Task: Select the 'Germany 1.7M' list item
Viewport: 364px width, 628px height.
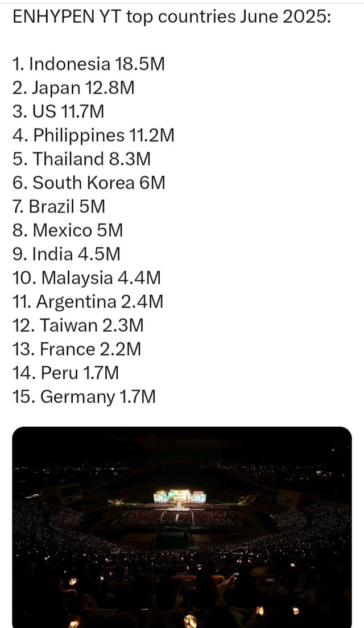Action: pos(83,396)
